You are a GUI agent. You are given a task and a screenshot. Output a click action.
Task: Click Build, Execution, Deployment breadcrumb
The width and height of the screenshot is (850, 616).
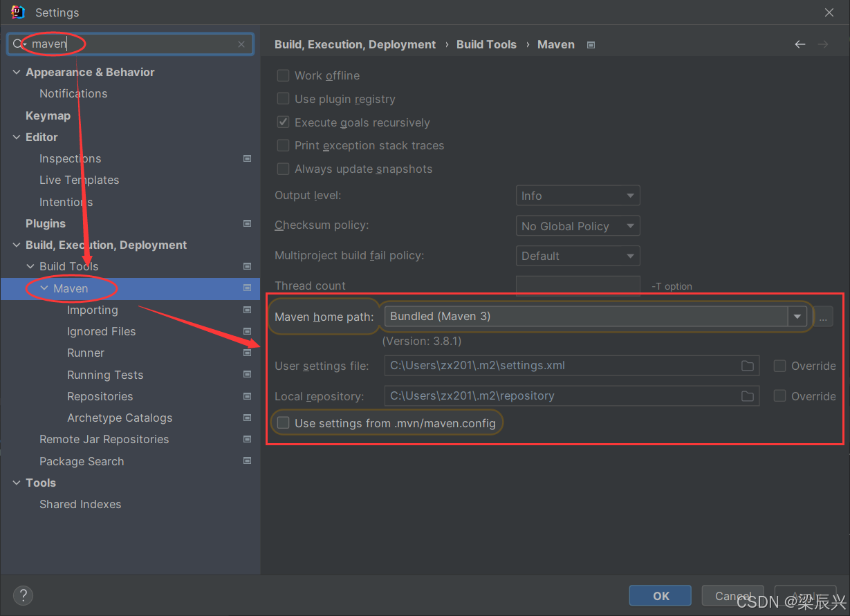pyautogui.click(x=355, y=44)
